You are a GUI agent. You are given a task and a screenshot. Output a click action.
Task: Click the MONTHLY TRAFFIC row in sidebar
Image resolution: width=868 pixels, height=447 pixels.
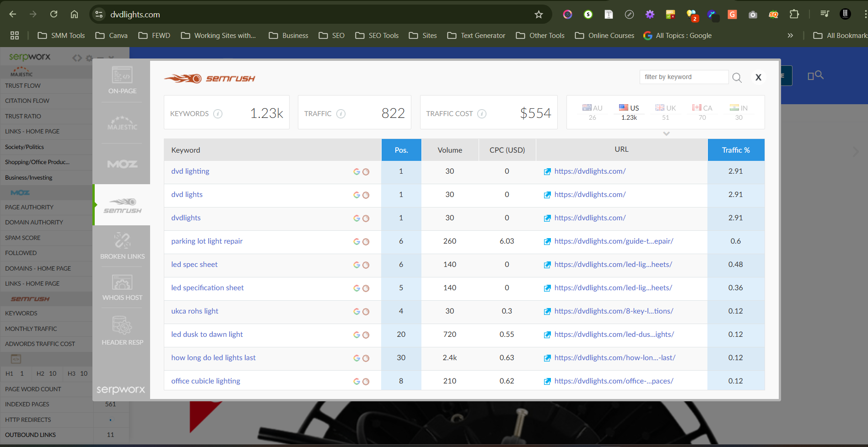click(x=46, y=329)
